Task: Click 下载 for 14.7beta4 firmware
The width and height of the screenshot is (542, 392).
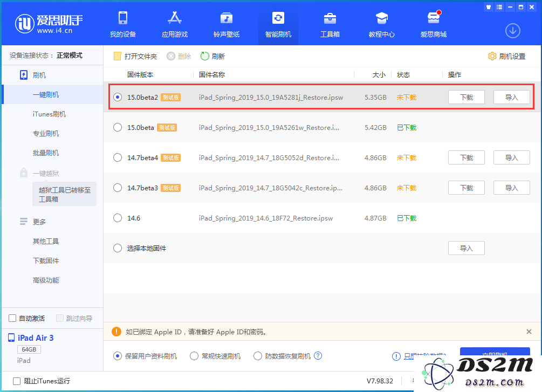Action: point(466,157)
